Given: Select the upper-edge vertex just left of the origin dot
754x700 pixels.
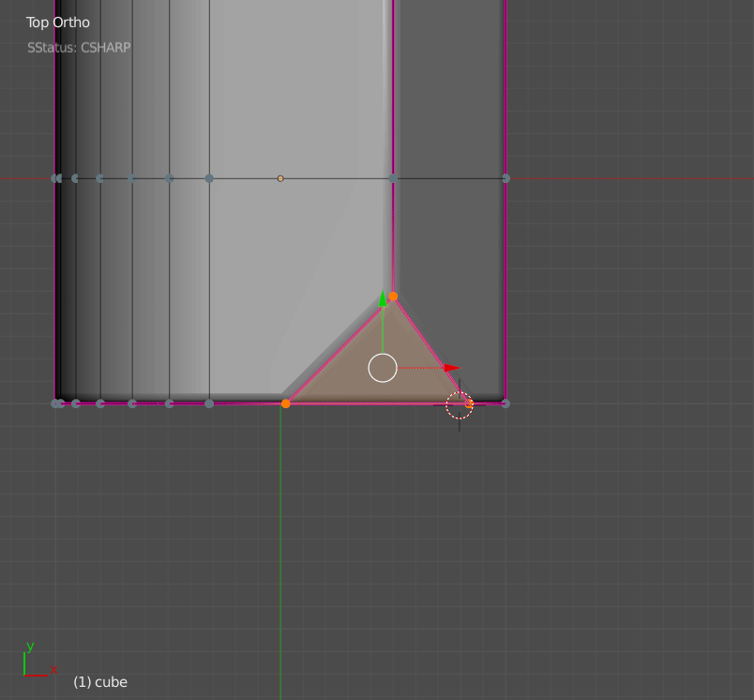Looking at the screenshot, I should 209,178.
